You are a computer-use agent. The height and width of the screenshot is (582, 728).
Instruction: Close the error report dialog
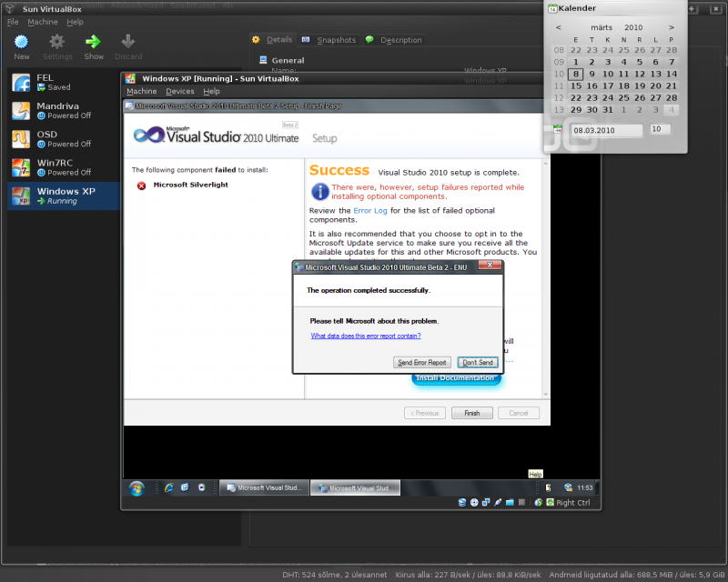490,265
